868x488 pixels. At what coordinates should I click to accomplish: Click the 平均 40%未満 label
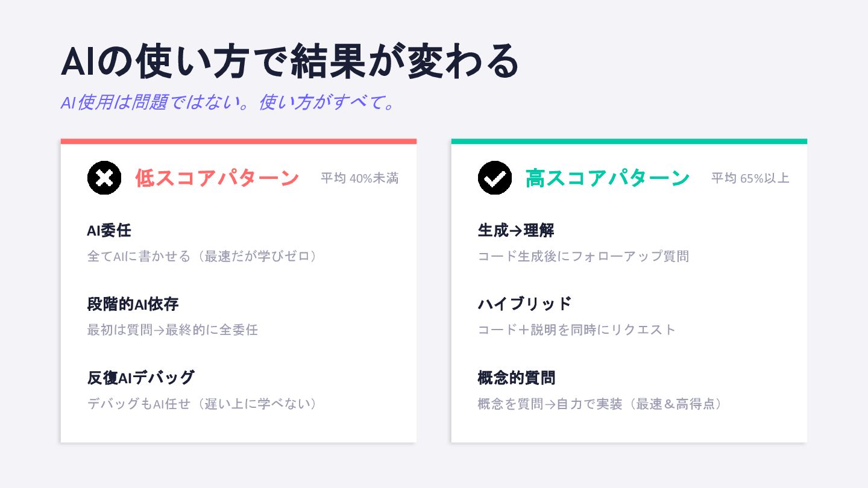359,178
